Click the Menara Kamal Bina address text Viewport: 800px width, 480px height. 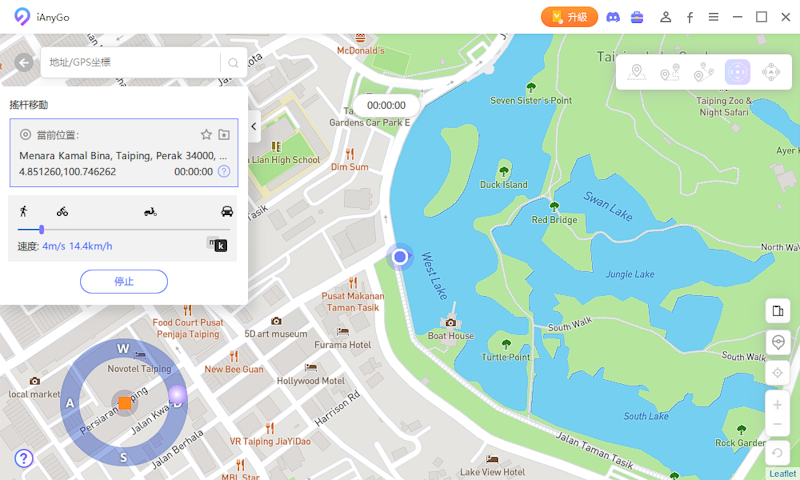[123, 156]
